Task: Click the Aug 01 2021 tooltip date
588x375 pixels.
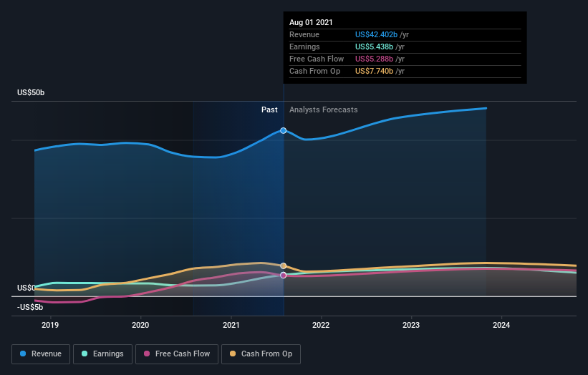Action: click(x=311, y=22)
